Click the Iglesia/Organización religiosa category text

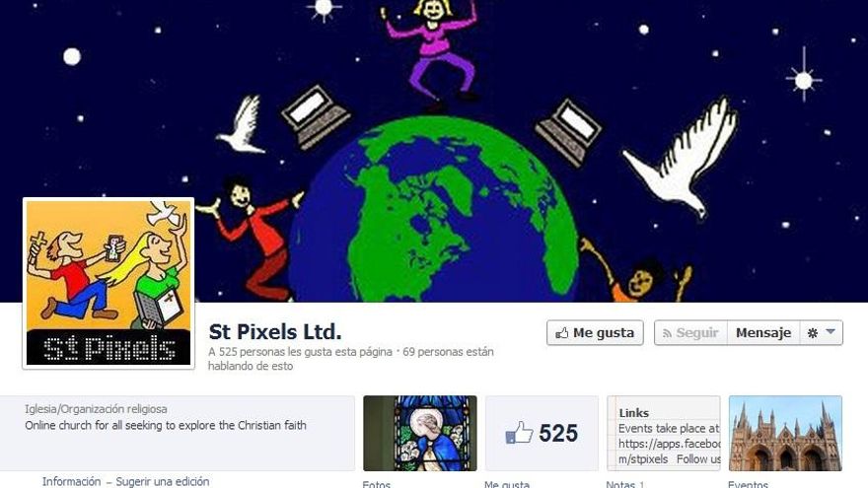point(96,409)
